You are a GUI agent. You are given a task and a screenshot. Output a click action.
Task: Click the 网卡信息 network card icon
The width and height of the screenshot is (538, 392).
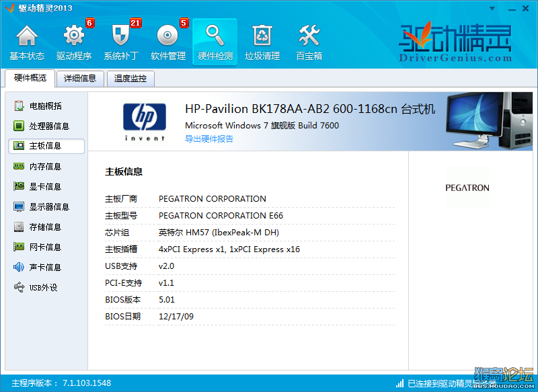19,247
